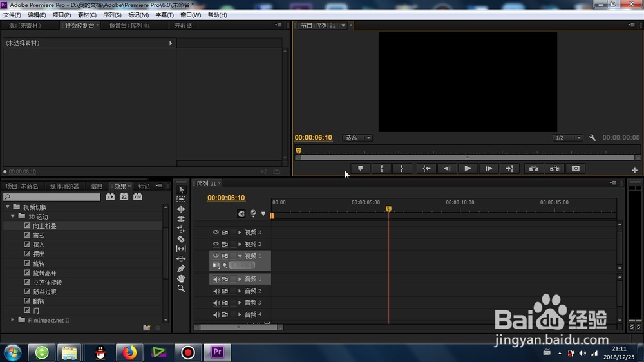The height and width of the screenshot is (362, 644).
Task: Expand the 视频 3 track
Action: click(x=240, y=233)
